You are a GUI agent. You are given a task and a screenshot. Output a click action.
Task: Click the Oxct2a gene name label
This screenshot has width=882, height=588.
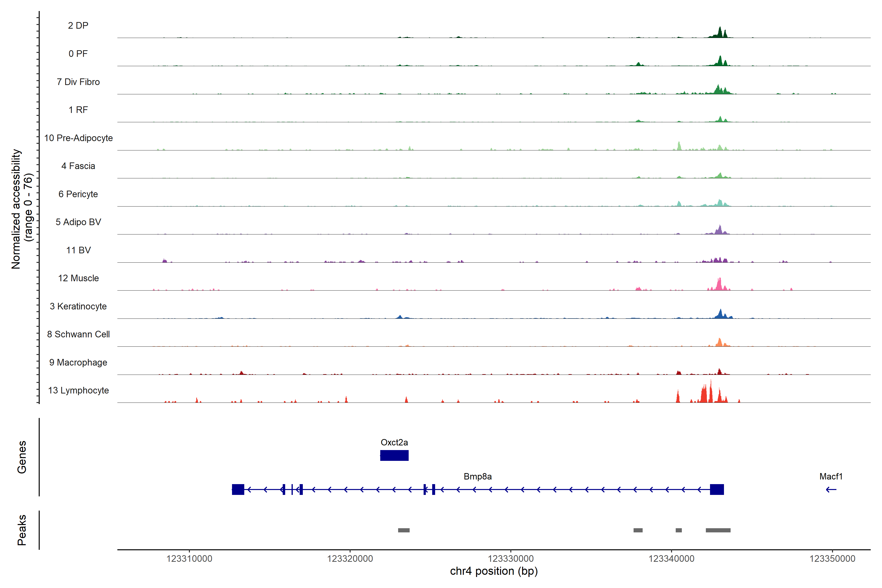[x=394, y=442]
